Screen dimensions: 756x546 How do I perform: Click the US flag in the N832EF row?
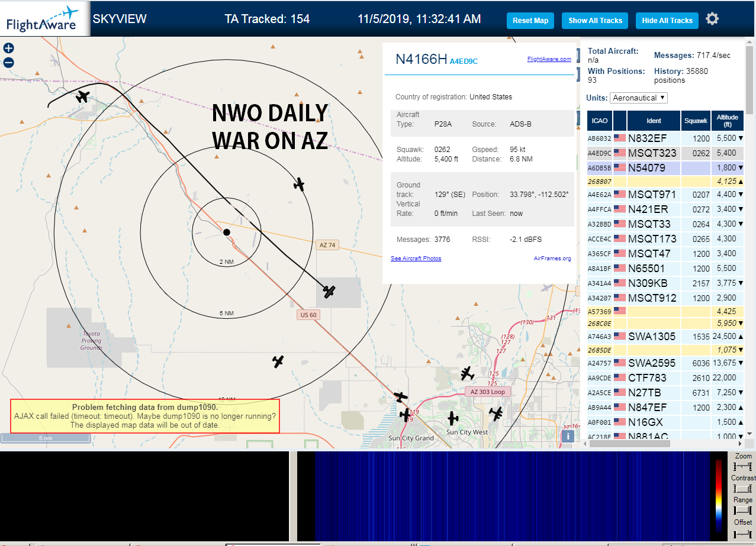[x=620, y=138]
